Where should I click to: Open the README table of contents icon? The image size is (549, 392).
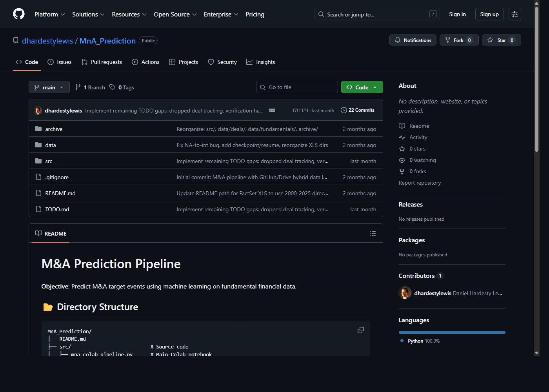(x=373, y=233)
